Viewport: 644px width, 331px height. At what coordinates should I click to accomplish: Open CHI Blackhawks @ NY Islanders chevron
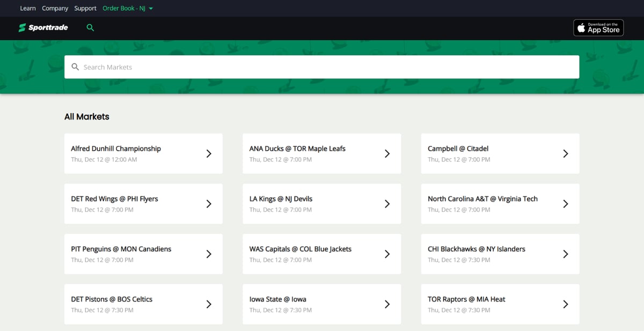[x=565, y=254]
